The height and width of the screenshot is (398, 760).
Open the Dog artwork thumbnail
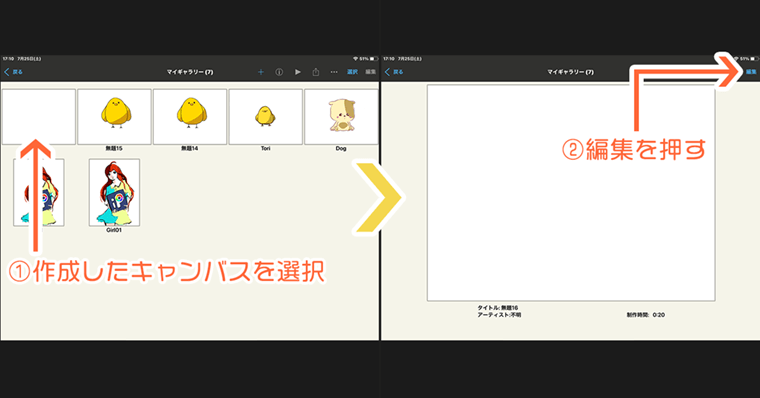point(341,116)
